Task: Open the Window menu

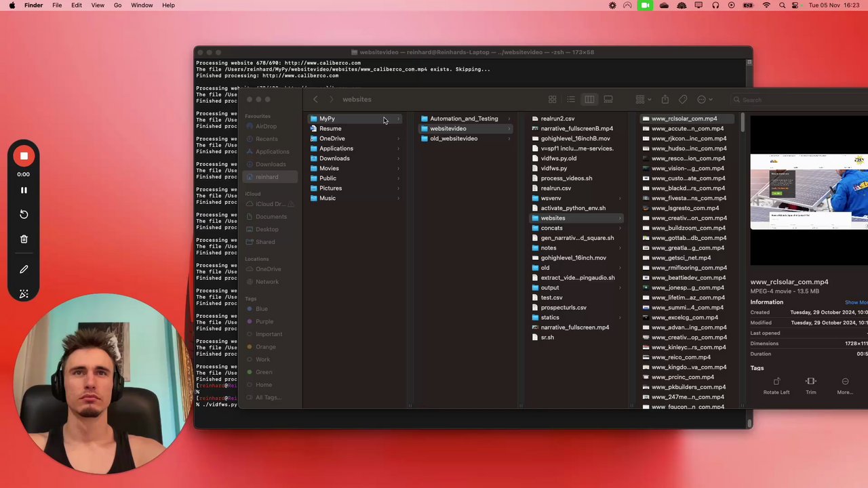Action: click(142, 5)
